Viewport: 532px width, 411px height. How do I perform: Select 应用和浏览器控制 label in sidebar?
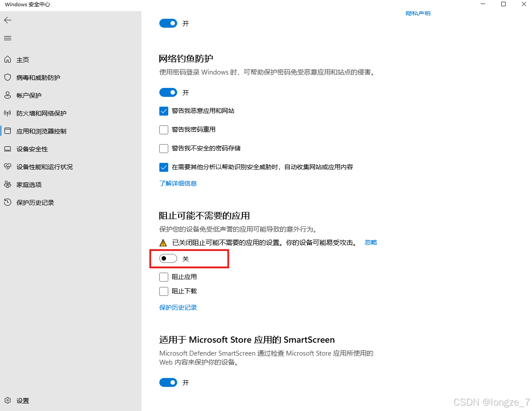pyautogui.click(x=42, y=131)
